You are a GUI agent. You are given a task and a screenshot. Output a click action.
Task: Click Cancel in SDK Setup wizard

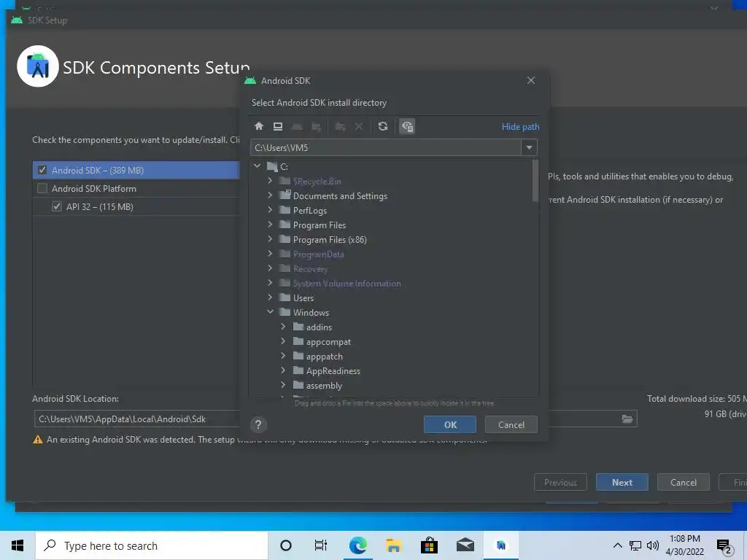(683, 483)
